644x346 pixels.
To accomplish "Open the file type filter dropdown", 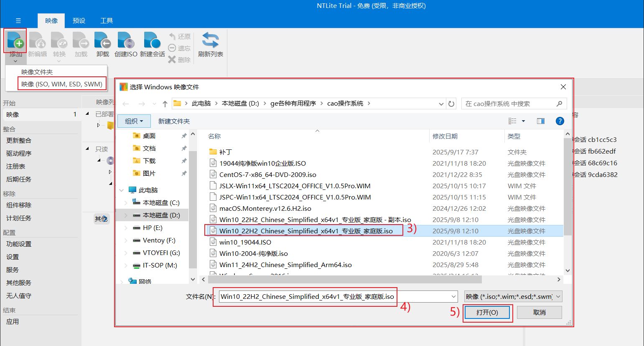I will (x=513, y=297).
